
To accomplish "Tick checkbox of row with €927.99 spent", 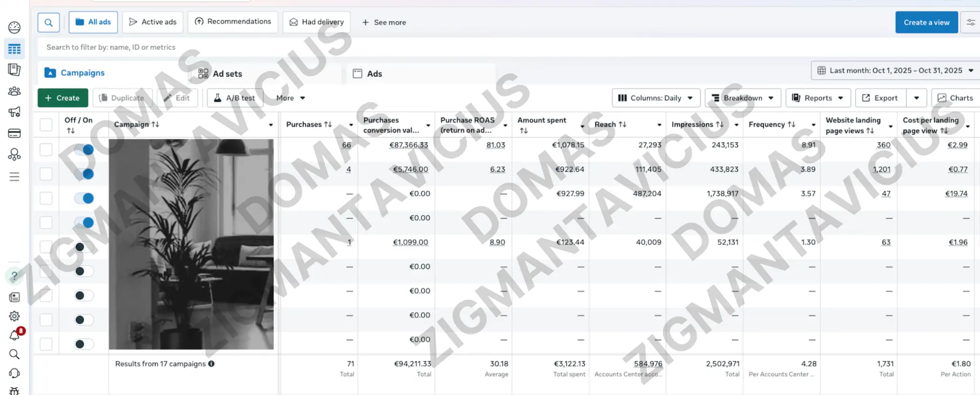I will click(46, 198).
